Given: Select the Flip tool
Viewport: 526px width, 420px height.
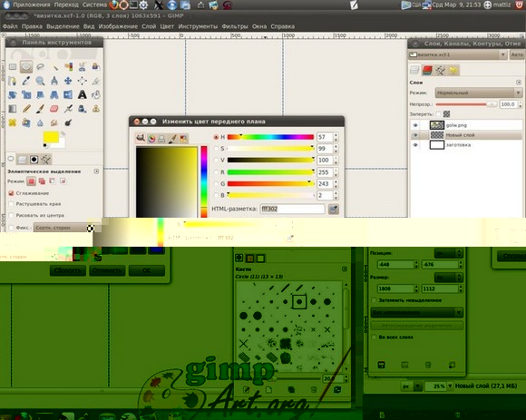Looking at the screenshot, I should [x=68, y=95].
